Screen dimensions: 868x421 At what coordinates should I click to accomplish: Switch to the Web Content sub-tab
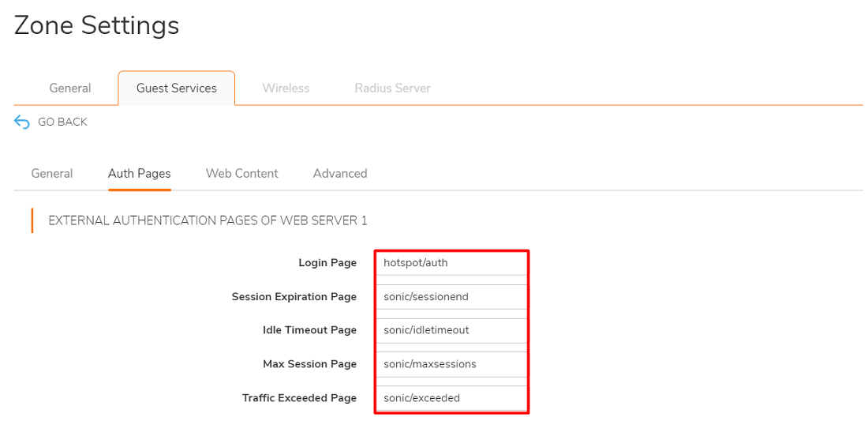(241, 174)
